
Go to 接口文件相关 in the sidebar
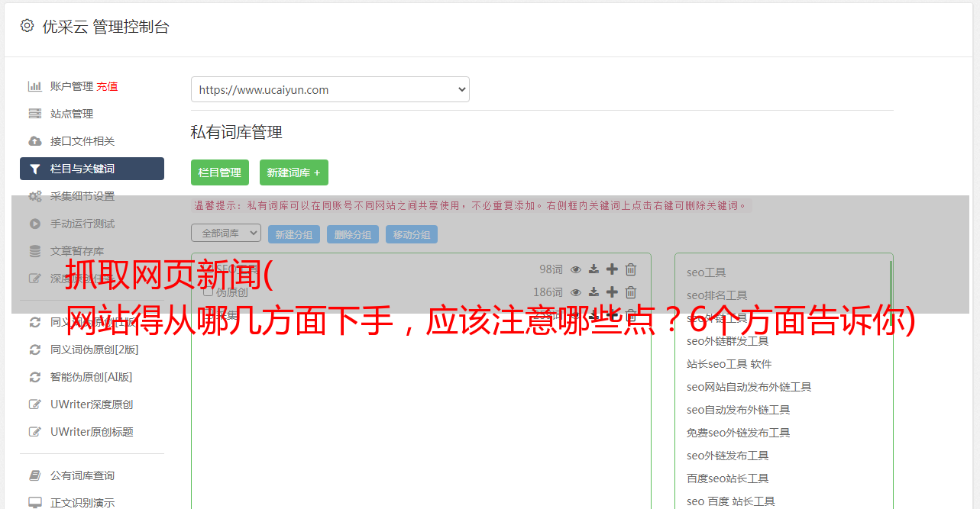coord(82,141)
